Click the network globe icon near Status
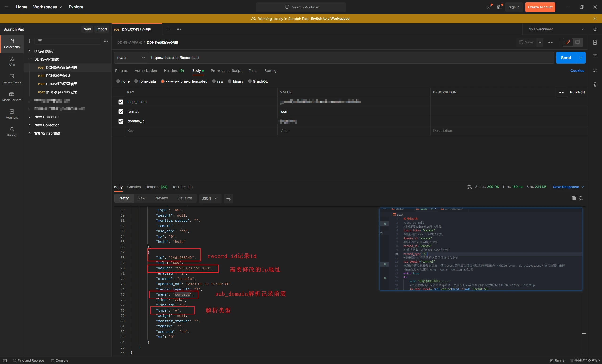The image size is (602, 364). tap(469, 187)
